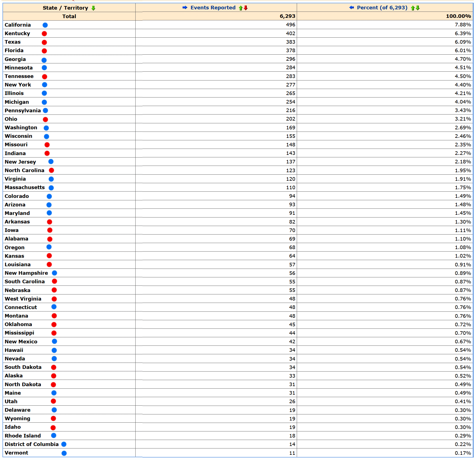476x460 pixels.
Task: Select the New Mexico state name
Action: 21,342
